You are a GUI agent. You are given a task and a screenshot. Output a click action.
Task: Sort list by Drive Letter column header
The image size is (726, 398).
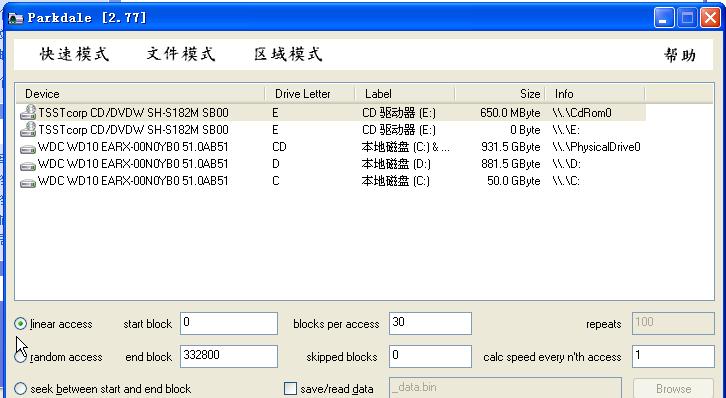tap(310, 94)
